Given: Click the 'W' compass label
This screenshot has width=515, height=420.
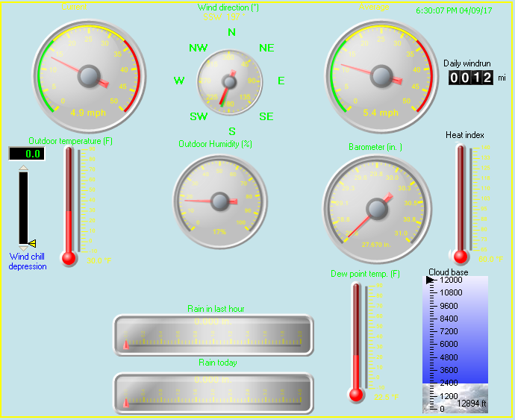Looking at the screenshot, I should (179, 81).
